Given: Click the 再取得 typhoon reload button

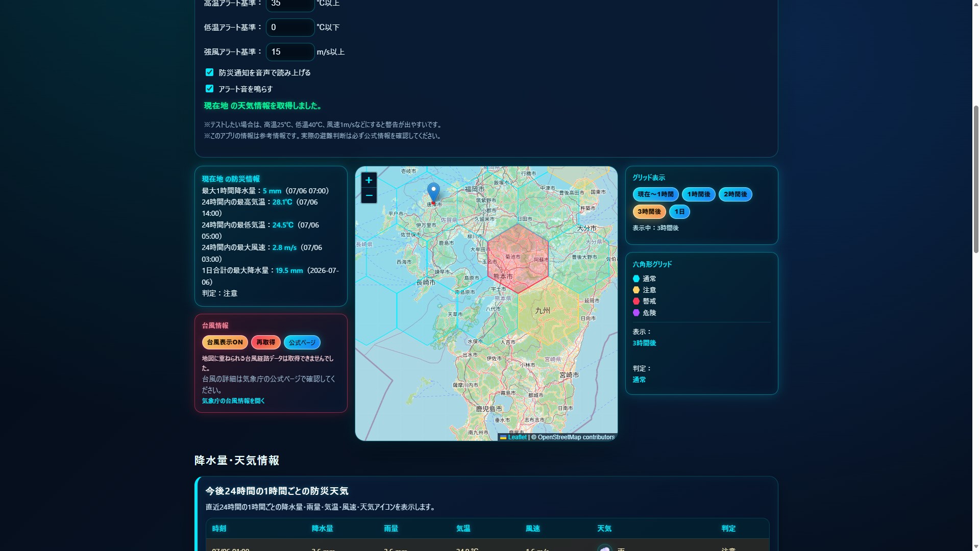Looking at the screenshot, I should tap(265, 342).
